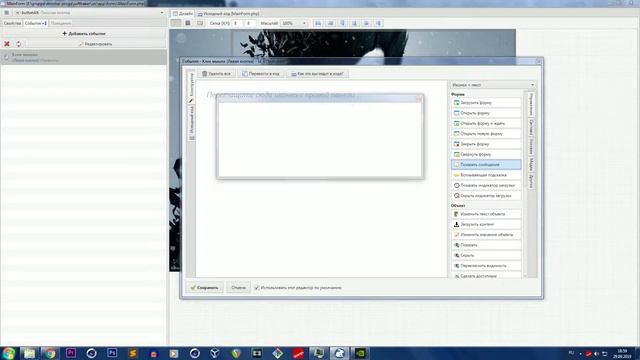640x360 pixels.
Task: Close the blank popup window
Action: pos(418,99)
